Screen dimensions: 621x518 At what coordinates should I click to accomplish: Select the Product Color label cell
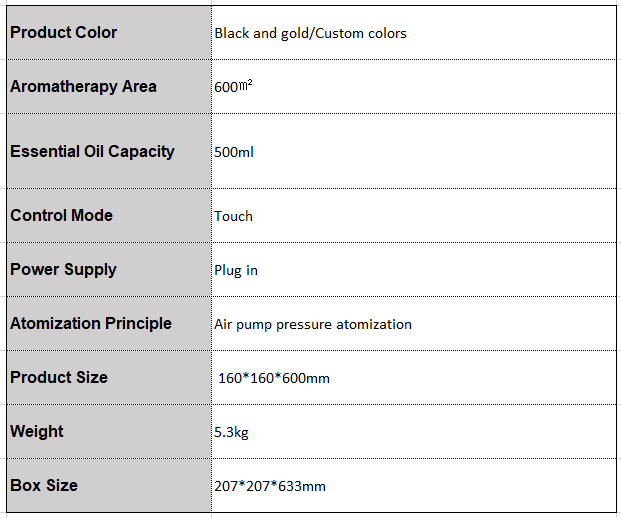(x=109, y=32)
